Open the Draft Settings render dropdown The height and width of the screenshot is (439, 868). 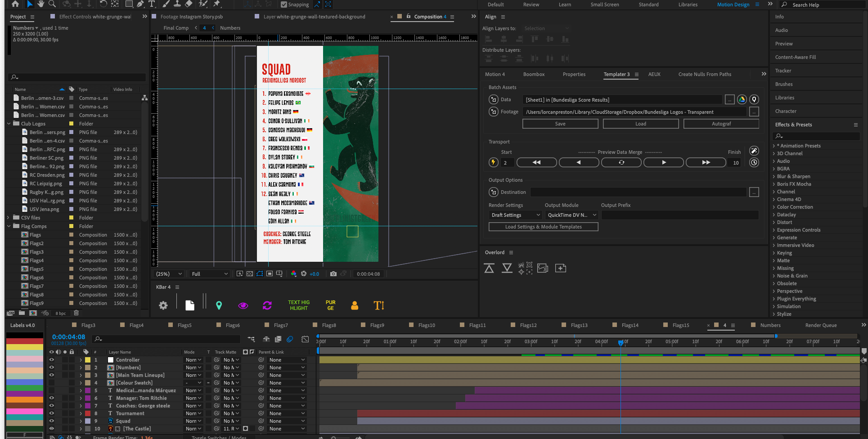point(516,215)
